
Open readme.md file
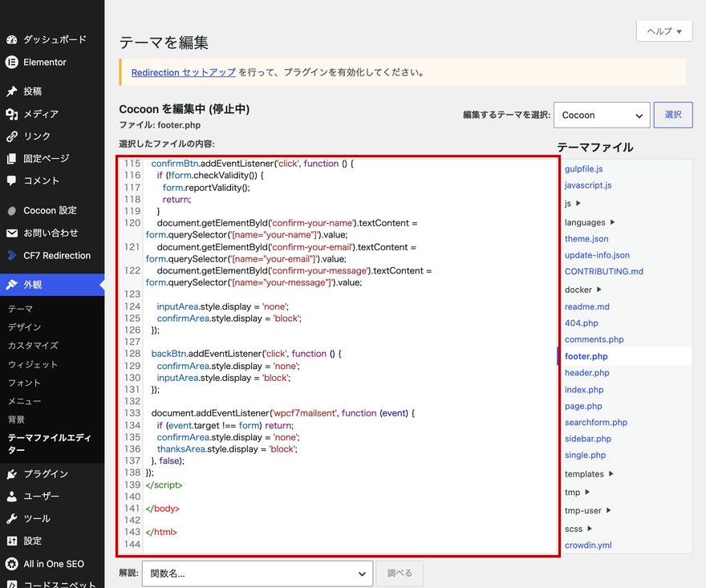586,306
